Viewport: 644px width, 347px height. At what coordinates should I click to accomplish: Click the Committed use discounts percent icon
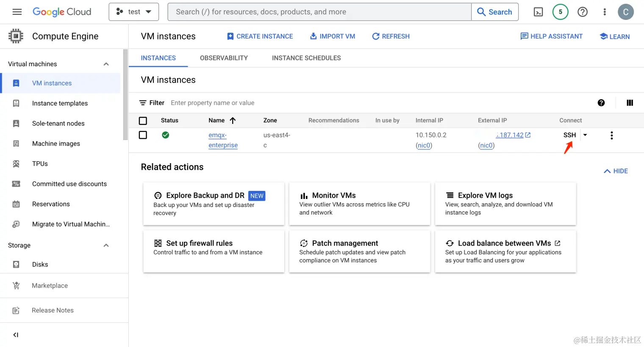[x=16, y=184]
